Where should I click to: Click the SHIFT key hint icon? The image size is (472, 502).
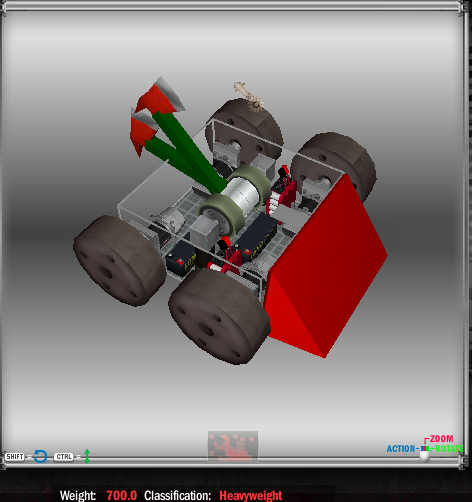click(x=15, y=456)
